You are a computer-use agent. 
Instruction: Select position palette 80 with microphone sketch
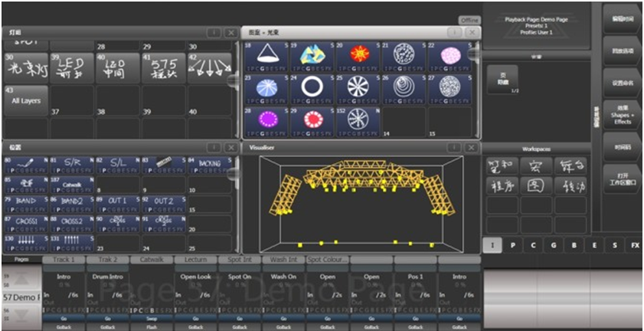[x=26, y=165]
